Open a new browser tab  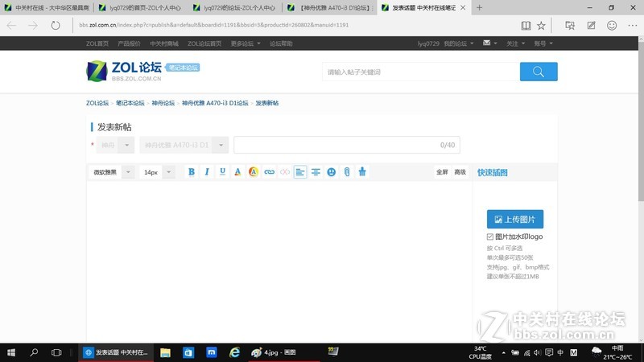pos(479,7)
